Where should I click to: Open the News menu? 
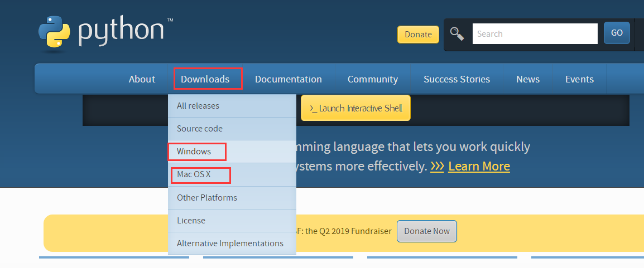coord(528,79)
